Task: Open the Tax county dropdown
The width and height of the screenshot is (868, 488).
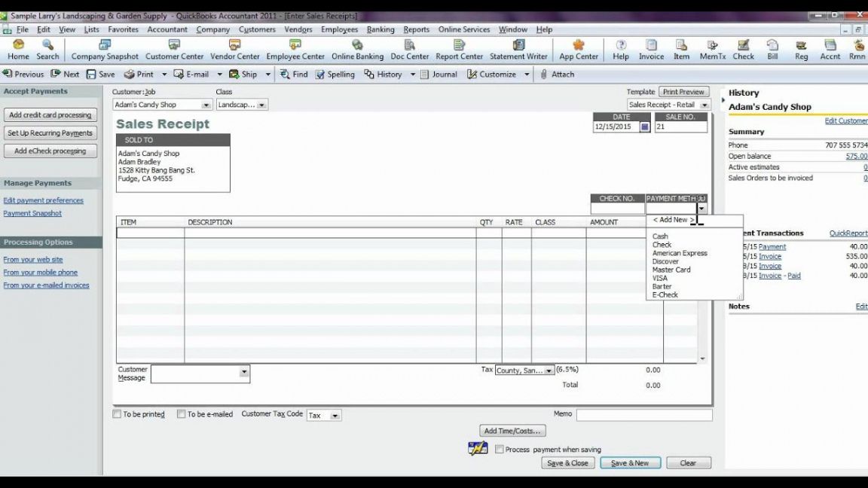Action: pyautogui.click(x=548, y=371)
